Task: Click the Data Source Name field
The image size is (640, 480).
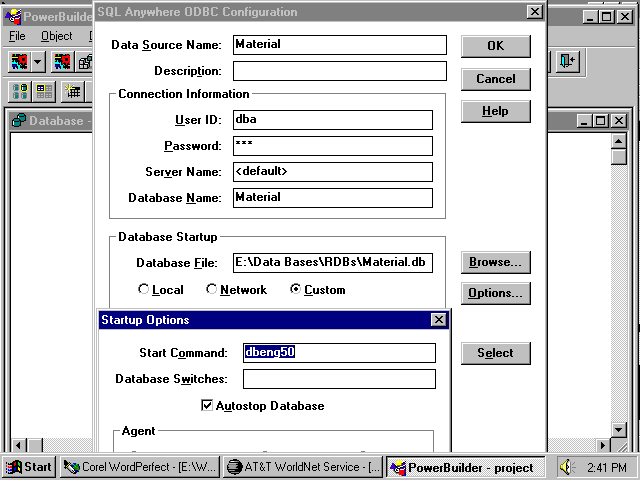Action: (x=340, y=44)
